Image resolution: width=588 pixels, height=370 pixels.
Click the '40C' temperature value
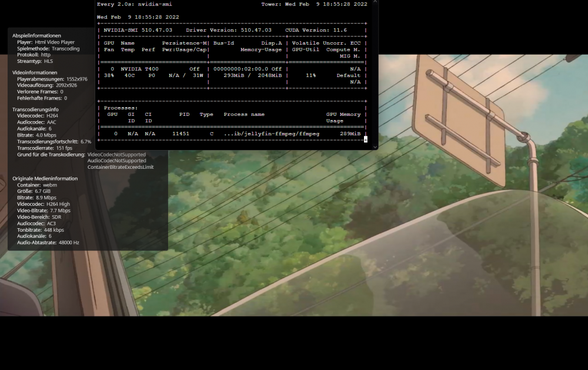click(x=129, y=75)
